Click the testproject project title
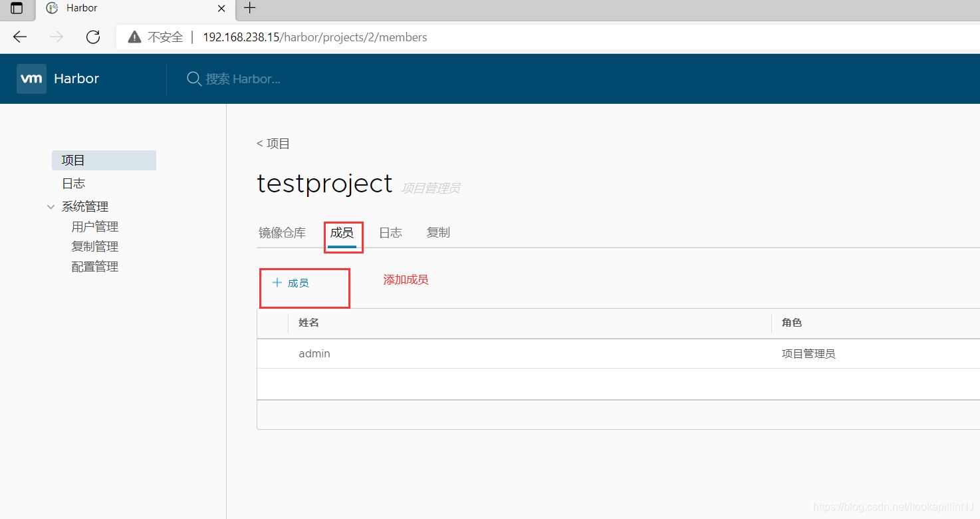 click(324, 184)
